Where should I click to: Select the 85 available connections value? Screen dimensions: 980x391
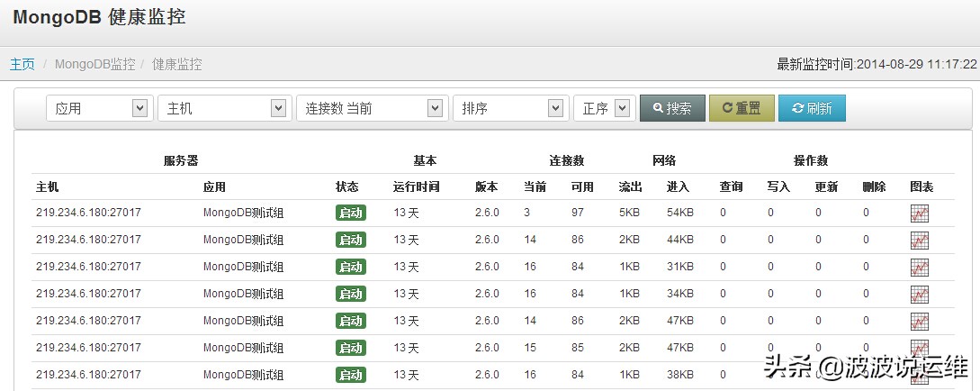pyautogui.click(x=578, y=347)
